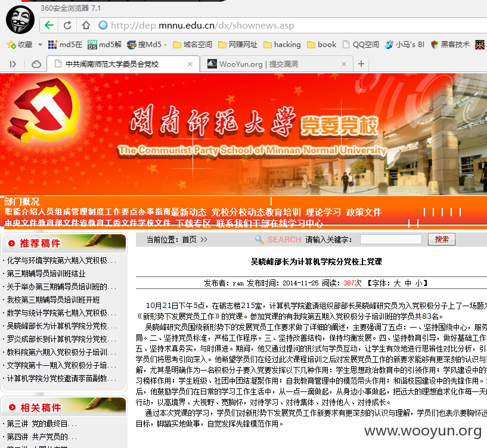Click the browser back arrow button
487x448 pixels.
(49, 25)
